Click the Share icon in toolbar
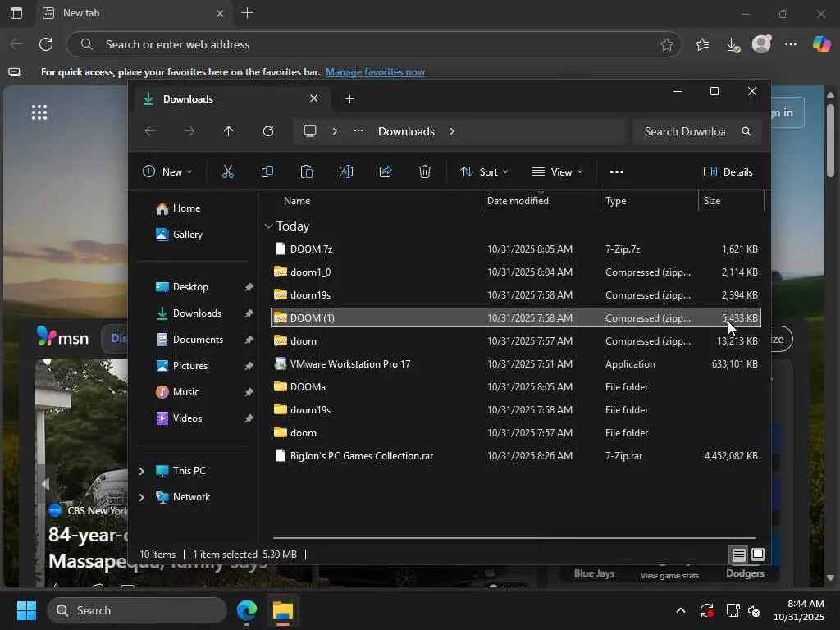Screen dimensions: 840x630 [x=386, y=171]
